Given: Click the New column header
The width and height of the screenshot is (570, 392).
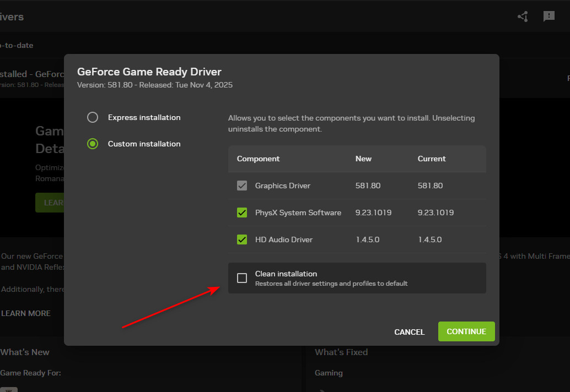Looking at the screenshot, I should (363, 159).
